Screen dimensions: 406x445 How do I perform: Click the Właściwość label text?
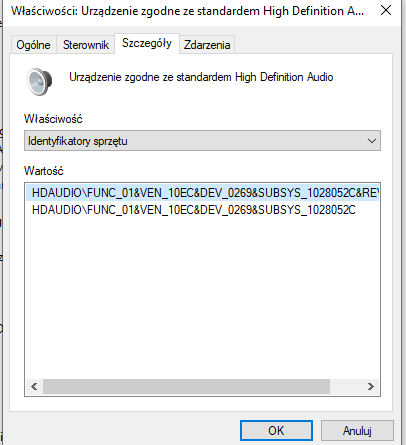point(53,119)
